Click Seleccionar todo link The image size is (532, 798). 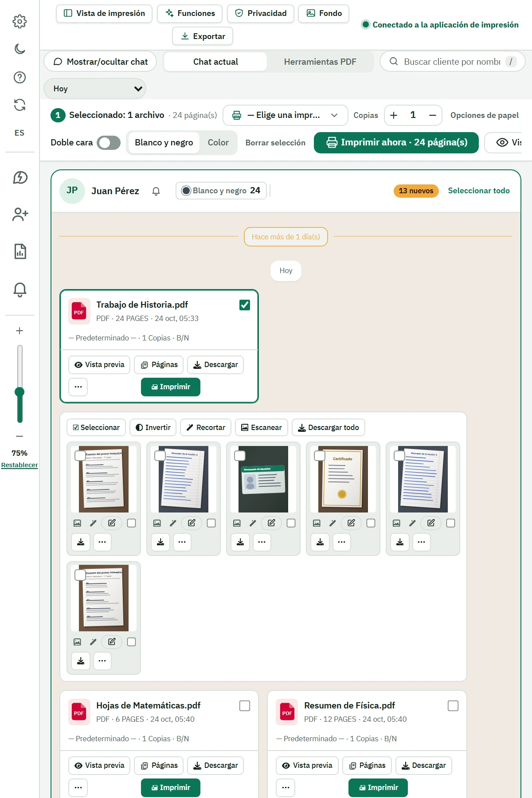click(479, 191)
